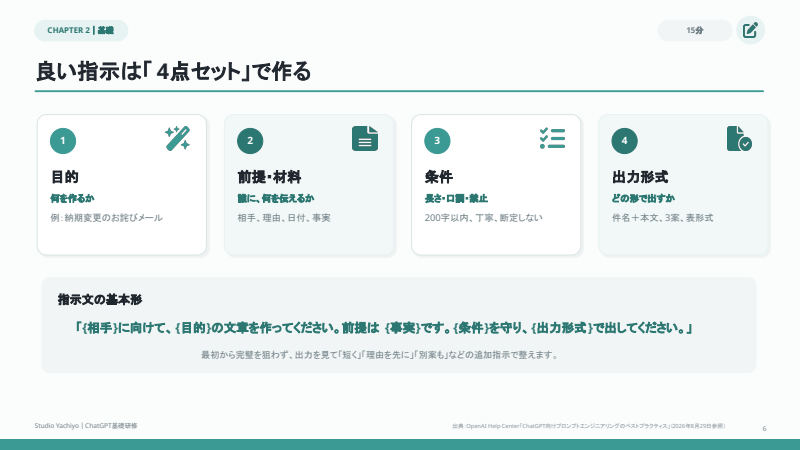Click the 条件 card heading

coord(439,177)
